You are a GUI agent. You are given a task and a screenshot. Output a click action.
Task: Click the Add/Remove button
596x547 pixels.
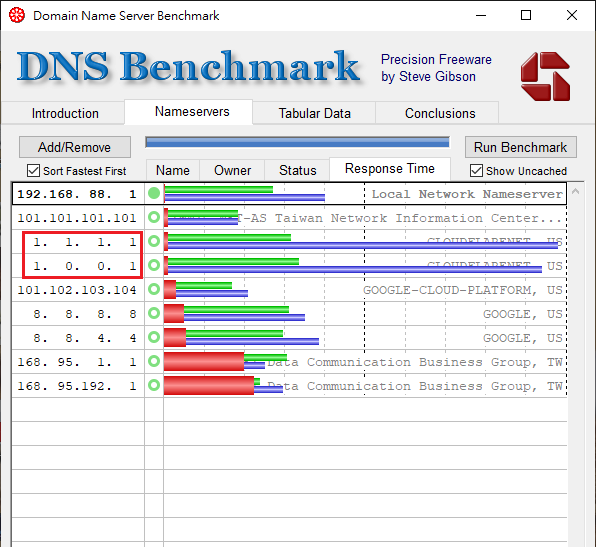(74, 147)
